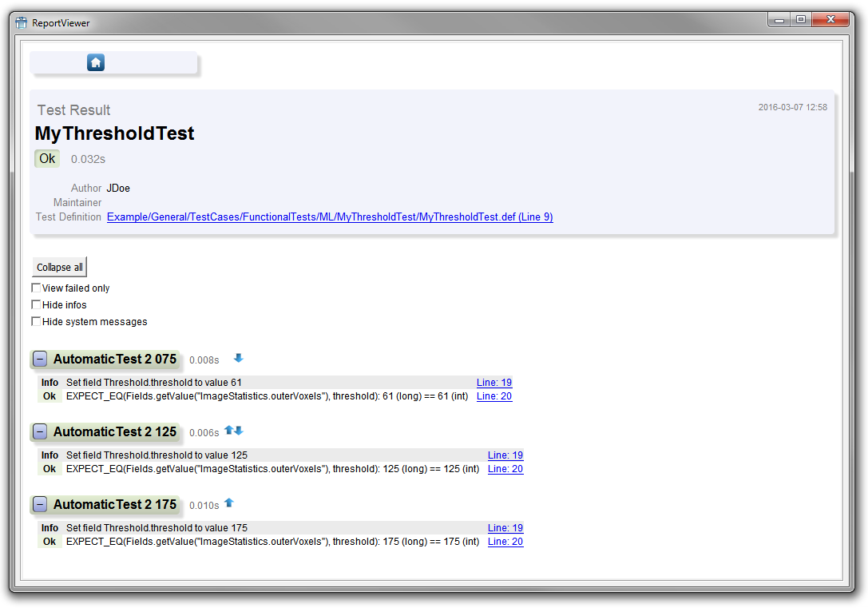
Task: Click the down arrow beside AutomaticTest 2 075
Action: [x=238, y=358]
